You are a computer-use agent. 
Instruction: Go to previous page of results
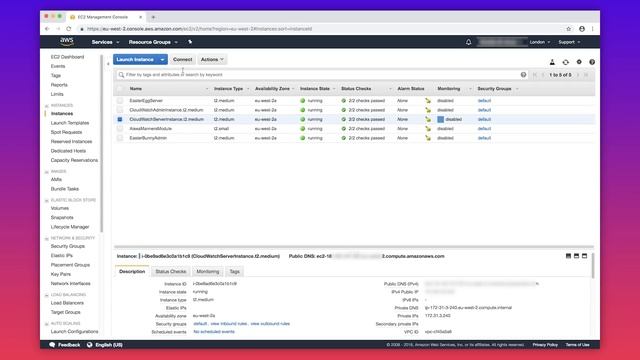543,75
